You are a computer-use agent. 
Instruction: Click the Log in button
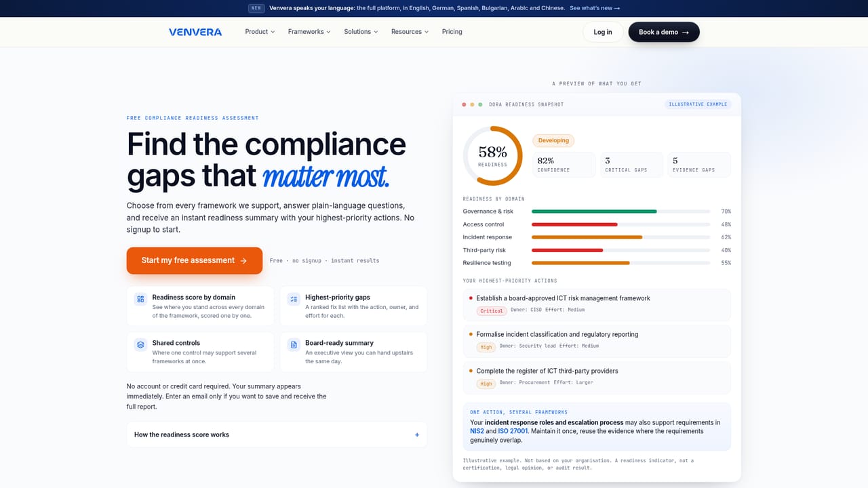(603, 32)
